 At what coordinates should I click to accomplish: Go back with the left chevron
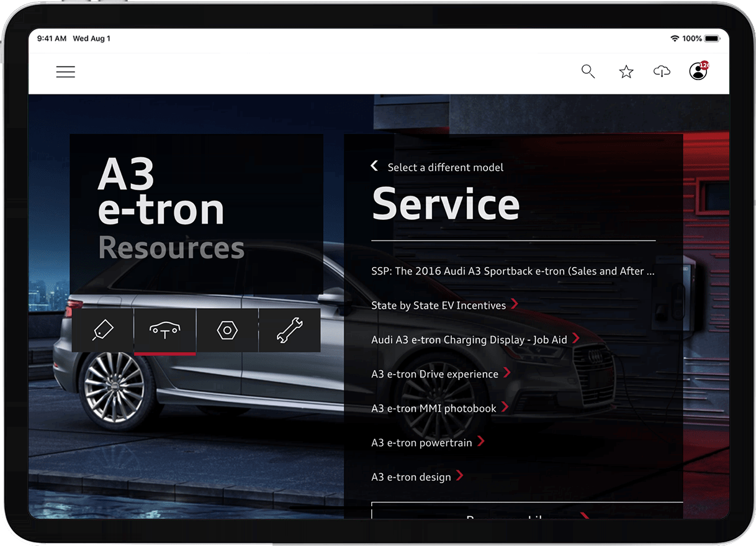[x=374, y=166]
